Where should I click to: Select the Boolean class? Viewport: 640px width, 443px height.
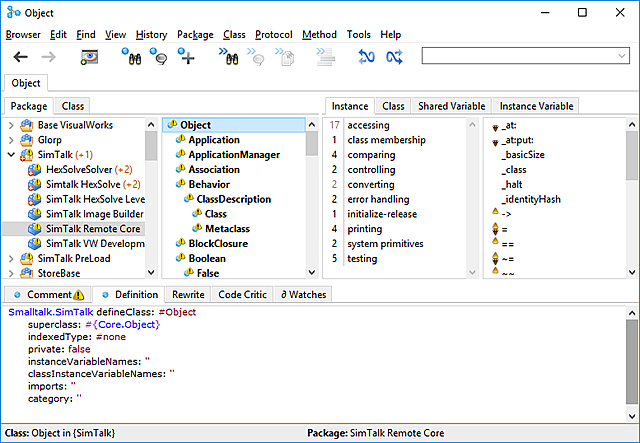click(207, 258)
